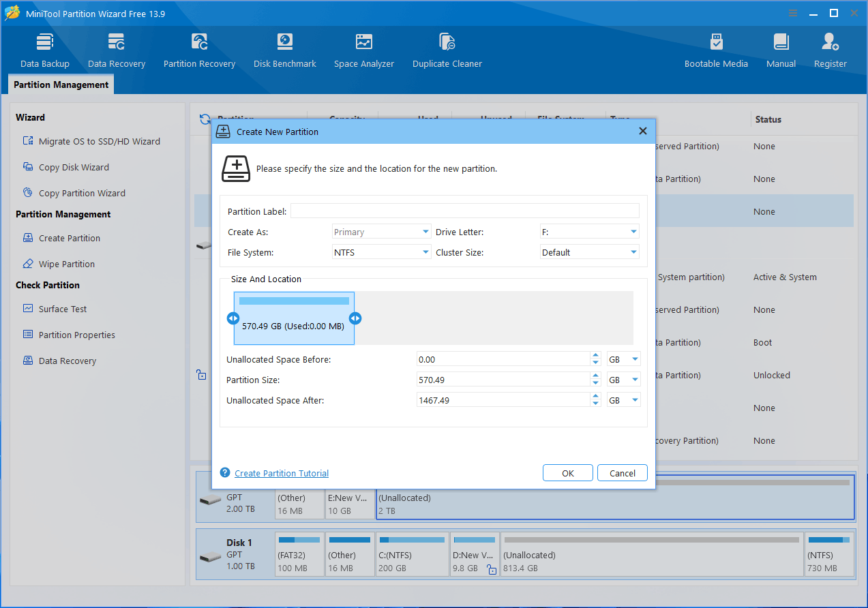Click the Status column header

tap(768, 119)
